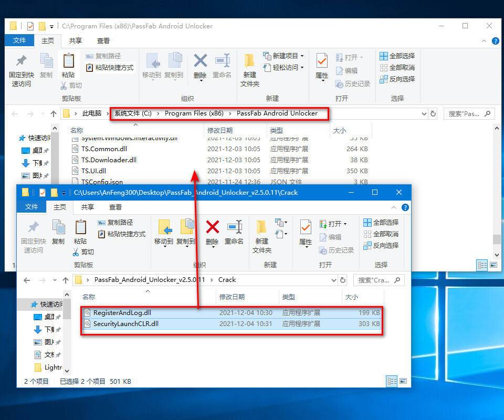This screenshot has width=504, height=420.
Task: Open the 查看 tab in Crack window
Action: point(115,207)
